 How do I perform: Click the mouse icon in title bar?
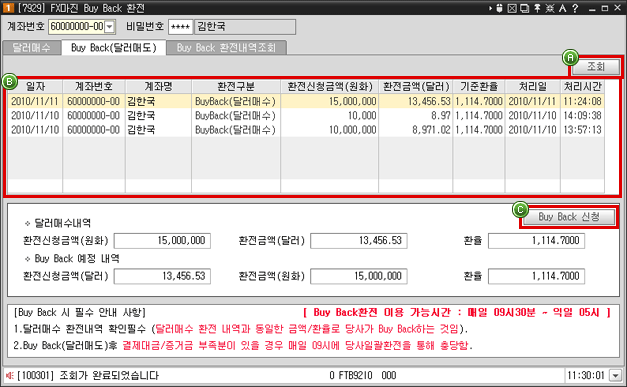tap(499, 8)
